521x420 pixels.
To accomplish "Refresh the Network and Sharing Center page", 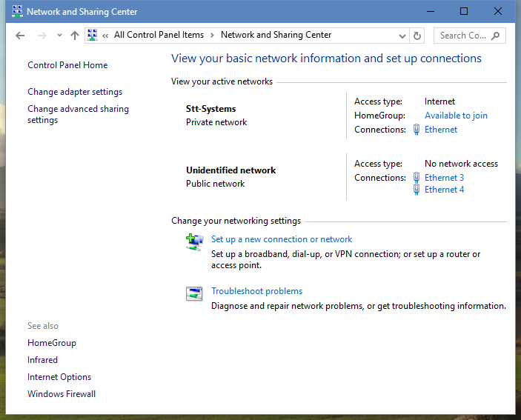I will click(417, 36).
